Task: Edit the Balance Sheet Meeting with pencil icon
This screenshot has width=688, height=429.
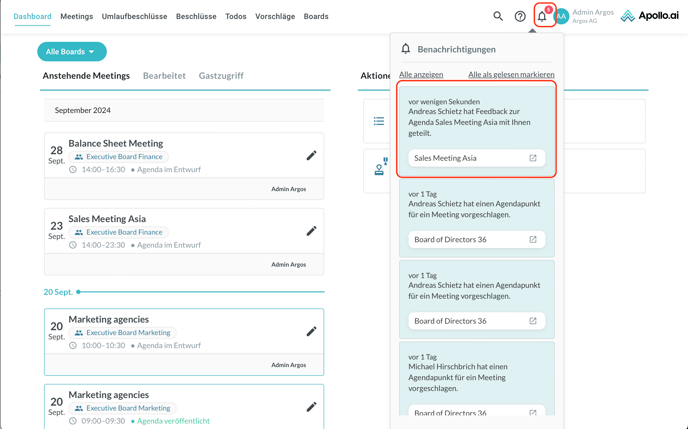Action: point(311,156)
